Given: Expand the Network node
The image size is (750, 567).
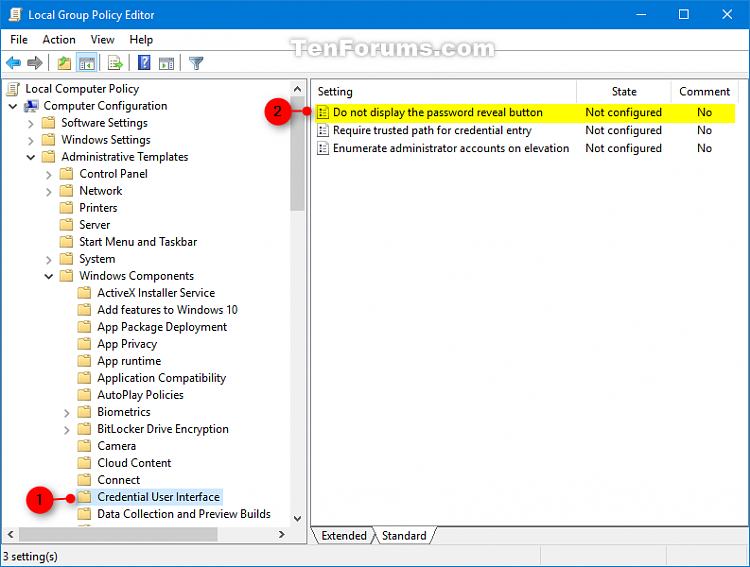Looking at the screenshot, I should tap(49, 192).
